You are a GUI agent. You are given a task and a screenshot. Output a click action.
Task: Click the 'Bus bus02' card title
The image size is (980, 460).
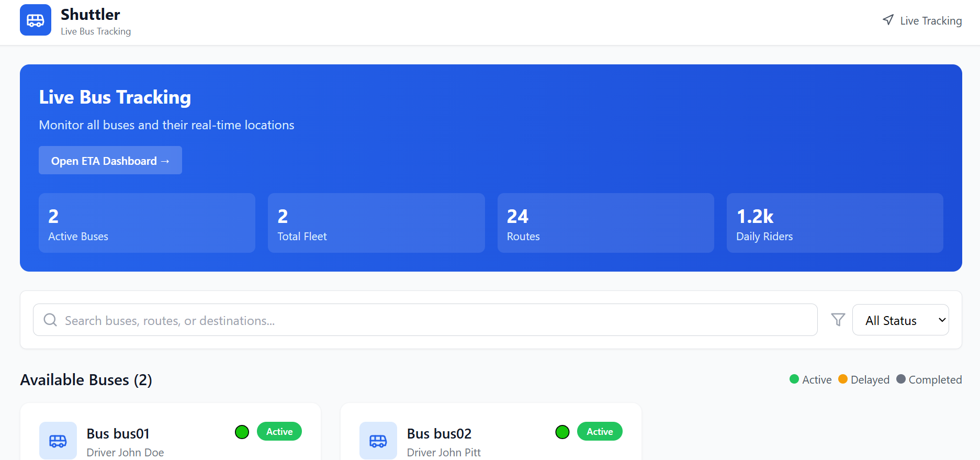click(x=440, y=434)
